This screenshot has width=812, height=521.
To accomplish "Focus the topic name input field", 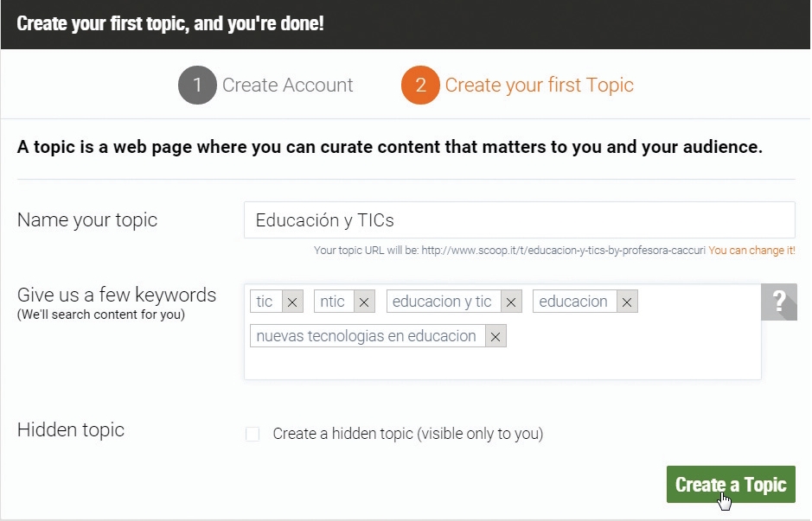I will 520,219.
